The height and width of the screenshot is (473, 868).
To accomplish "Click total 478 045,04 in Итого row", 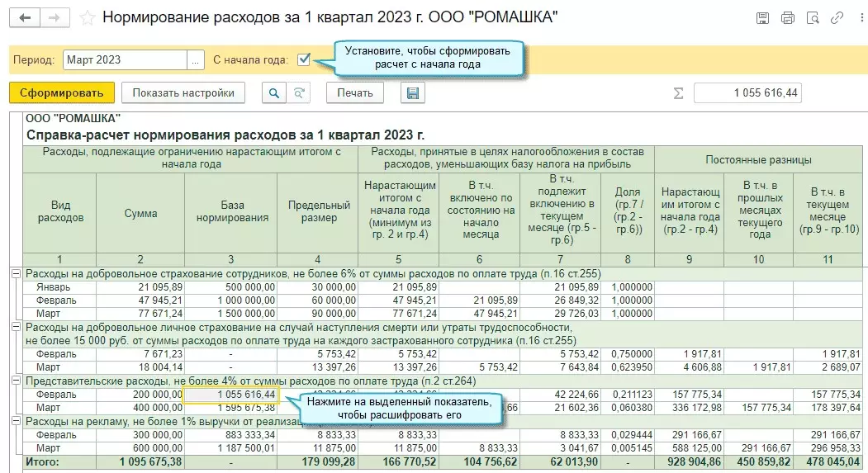I will click(828, 461).
